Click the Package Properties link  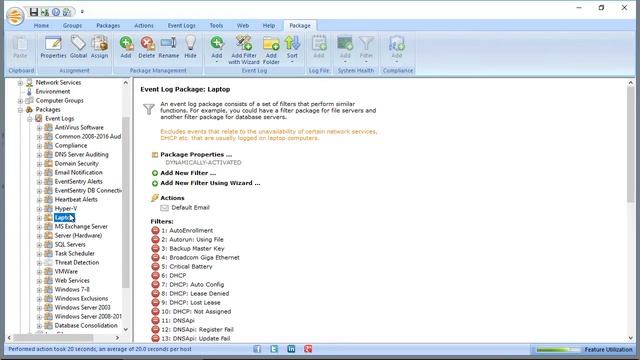tap(196, 155)
